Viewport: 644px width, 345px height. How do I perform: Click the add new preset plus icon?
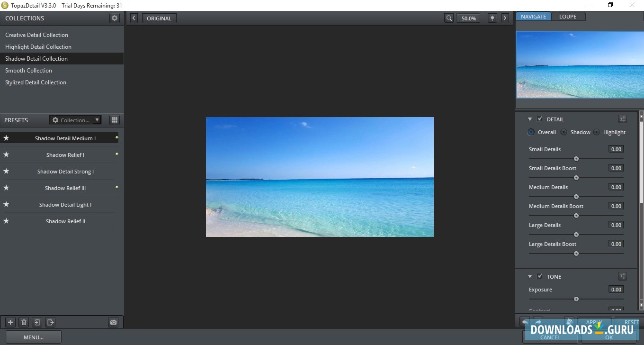[x=10, y=322]
